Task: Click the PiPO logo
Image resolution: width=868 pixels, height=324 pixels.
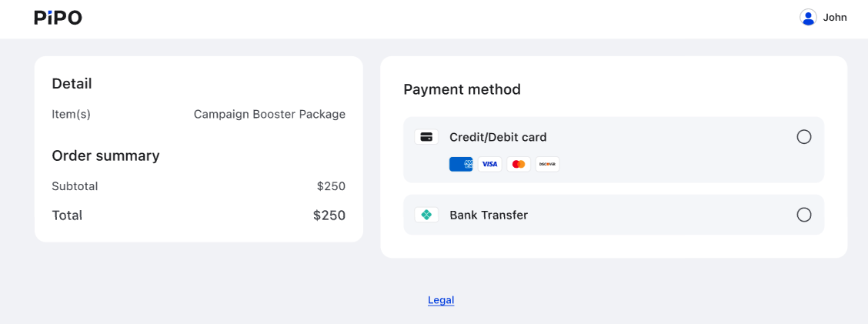Action: [x=58, y=18]
